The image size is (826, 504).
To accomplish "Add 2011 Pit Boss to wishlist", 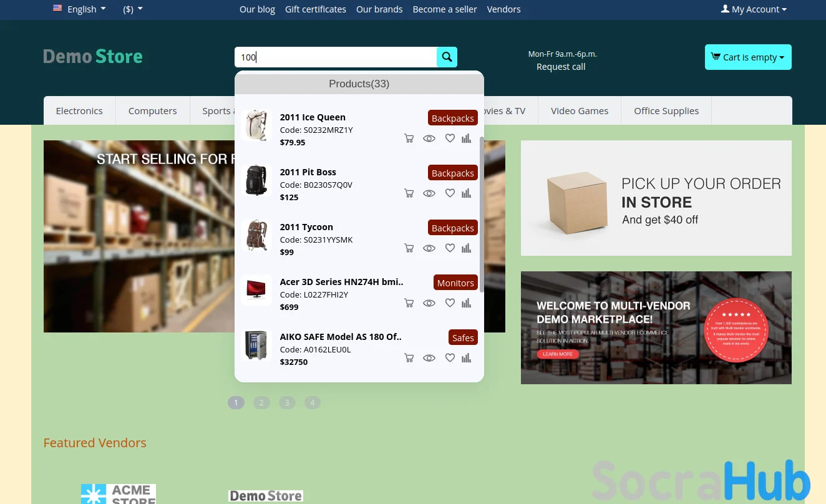I will 450,193.
